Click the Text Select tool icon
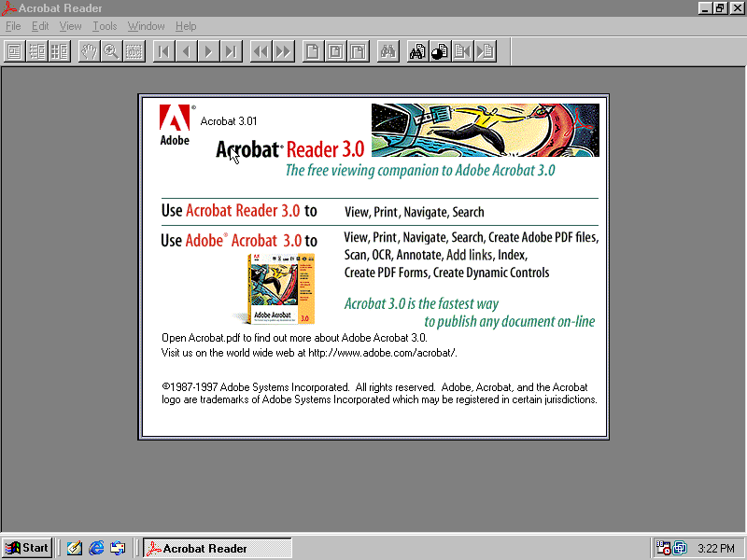 134,51
